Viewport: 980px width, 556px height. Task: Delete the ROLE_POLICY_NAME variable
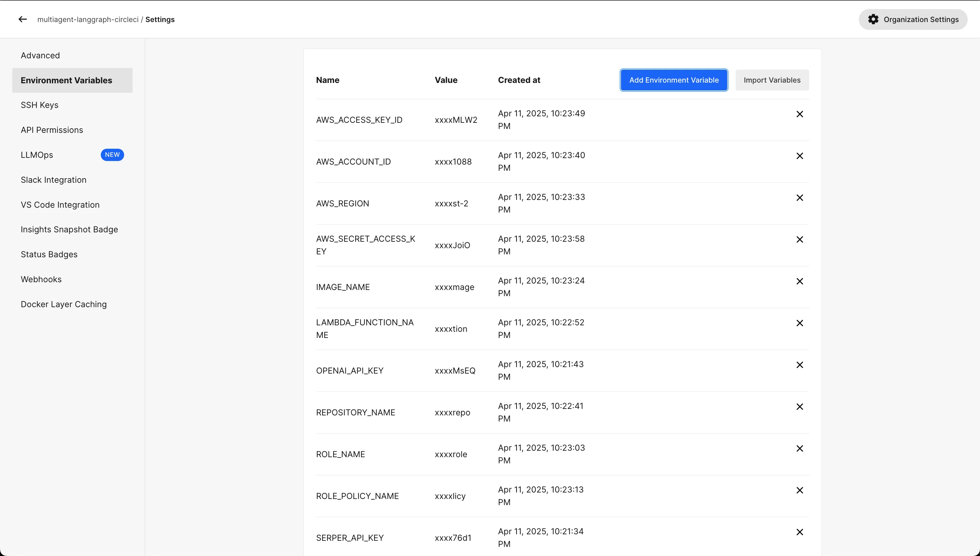tap(799, 490)
